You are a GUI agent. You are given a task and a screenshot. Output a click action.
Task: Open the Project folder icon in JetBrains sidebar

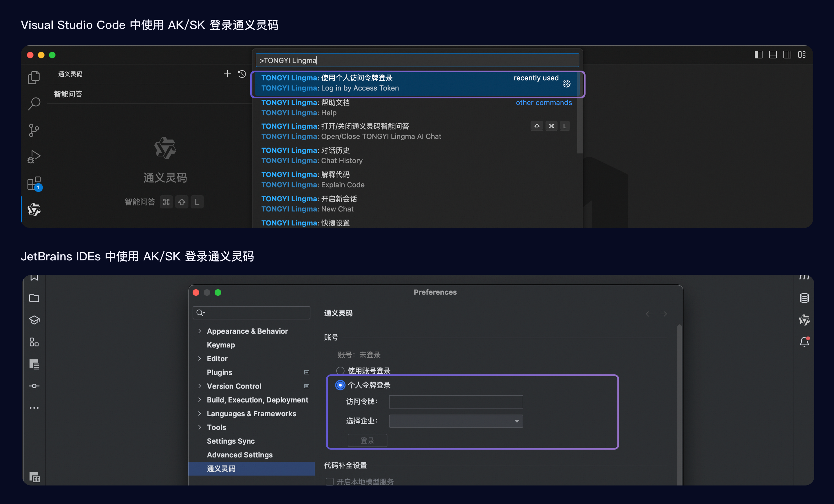[34, 298]
